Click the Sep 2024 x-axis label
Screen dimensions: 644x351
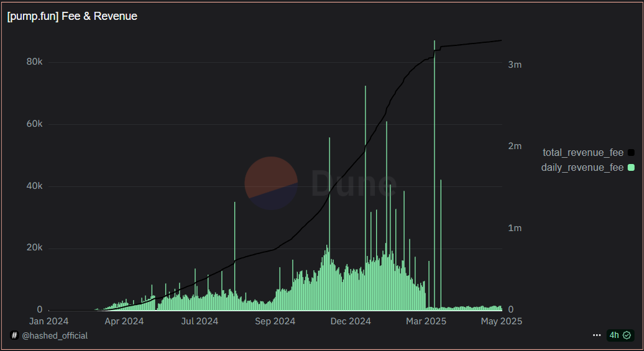275,321
